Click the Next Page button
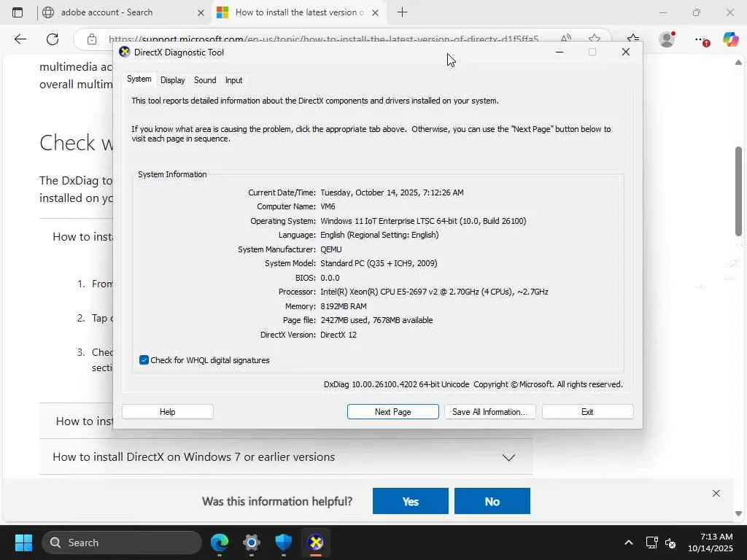Screen dimensions: 747x560 tap(392, 412)
